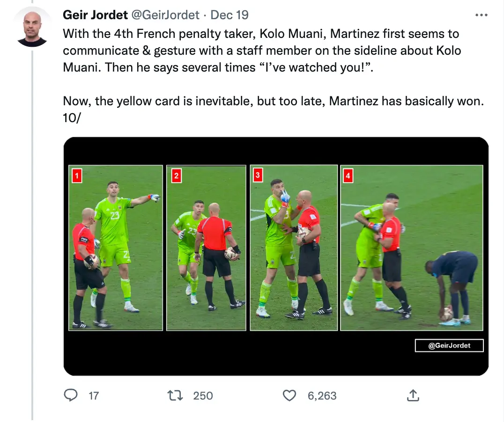The height and width of the screenshot is (422, 504).
Task: Click panel 2 showing Martinez walking
Action: click(206, 247)
